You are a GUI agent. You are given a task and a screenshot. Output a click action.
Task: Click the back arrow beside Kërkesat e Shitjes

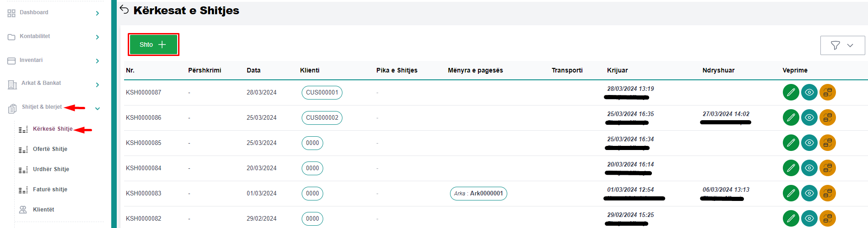click(124, 10)
